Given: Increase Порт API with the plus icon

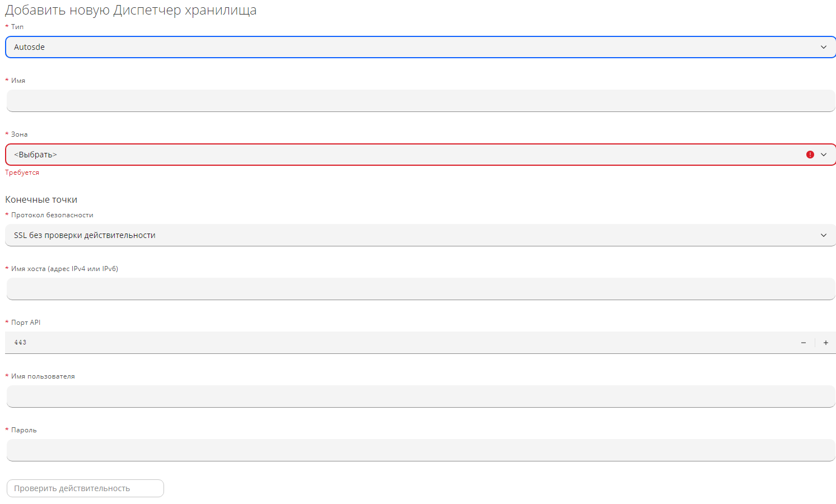Looking at the screenshot, I should 825,343.
